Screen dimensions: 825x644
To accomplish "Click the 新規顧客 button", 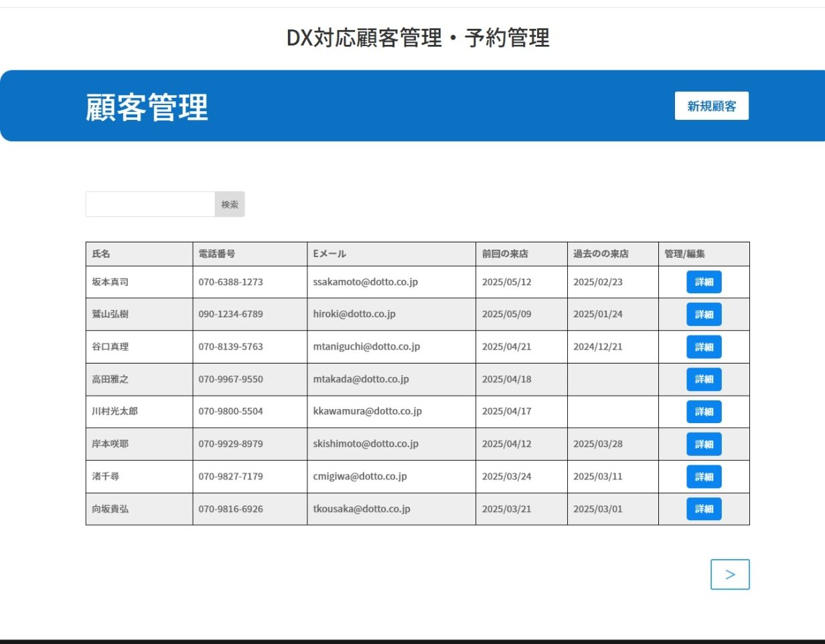I will point(711,106).
